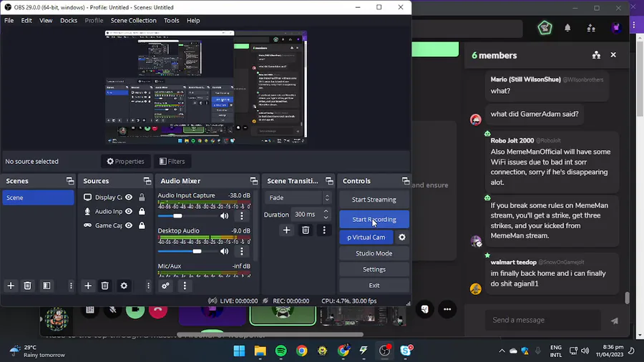
Task: Open Audio Mixer menu dots at bottom
Action: click(185, 285)
